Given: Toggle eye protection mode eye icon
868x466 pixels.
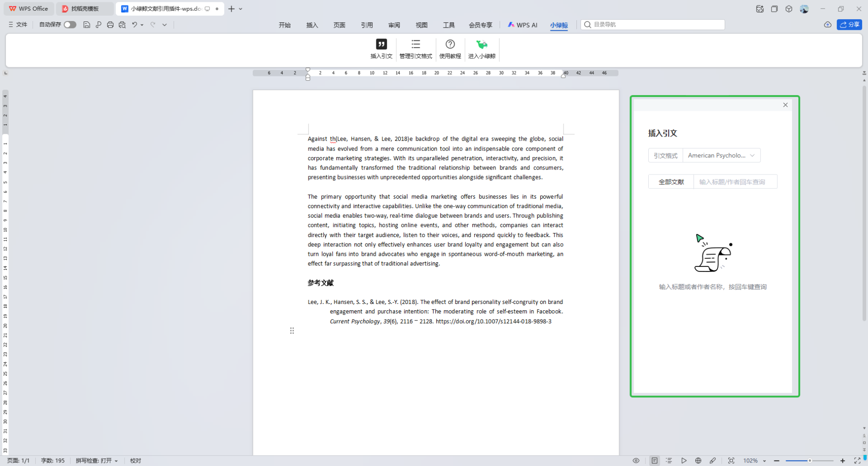Looking at the screenshot, I should 636,461.
